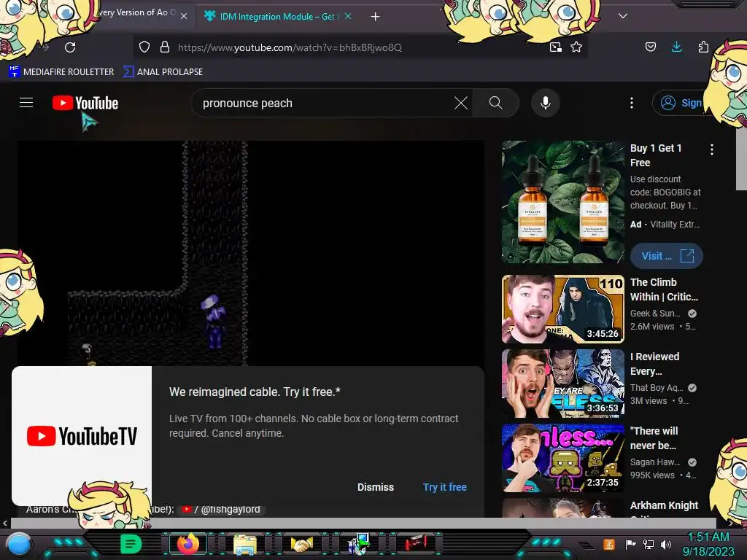Open the MEDIAFIRE ROULETTER bookmark
747x560 pixels.
point(61,72)
